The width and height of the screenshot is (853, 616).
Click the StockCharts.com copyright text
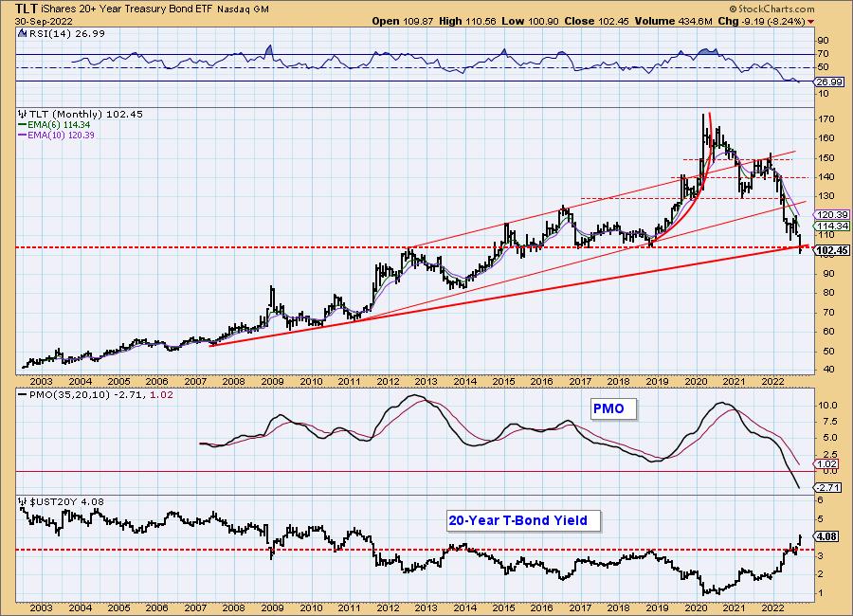[x=771, y=9]
